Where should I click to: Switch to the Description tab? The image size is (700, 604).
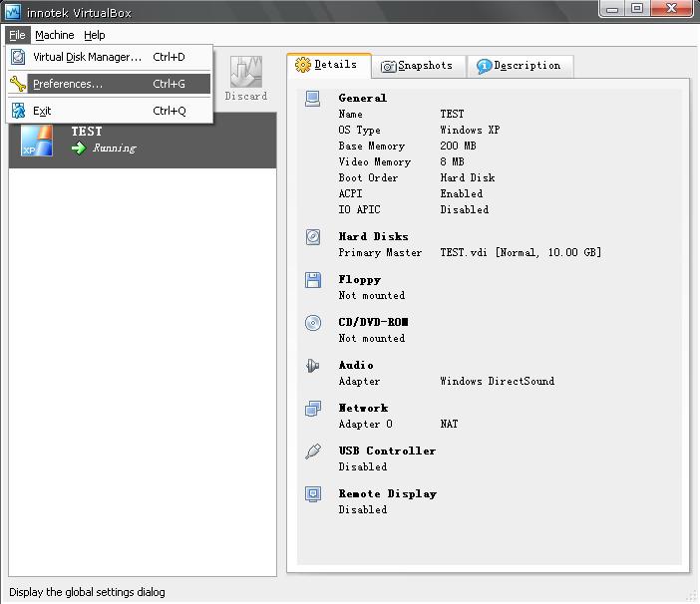click(521, 66)
